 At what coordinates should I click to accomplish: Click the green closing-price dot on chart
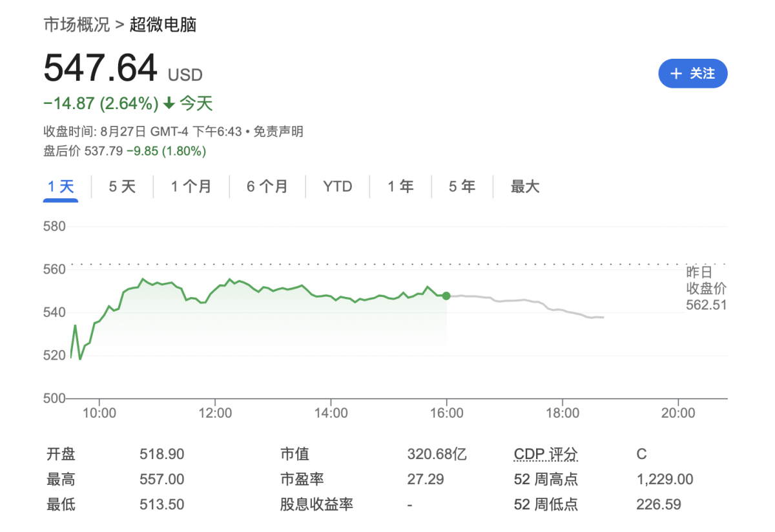click(x=446, y=296)
